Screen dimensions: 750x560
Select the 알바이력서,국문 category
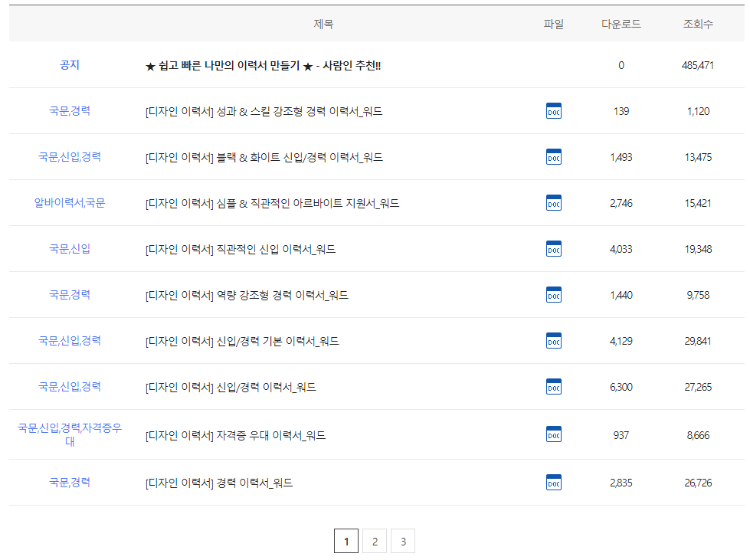(x=70, y=203)
